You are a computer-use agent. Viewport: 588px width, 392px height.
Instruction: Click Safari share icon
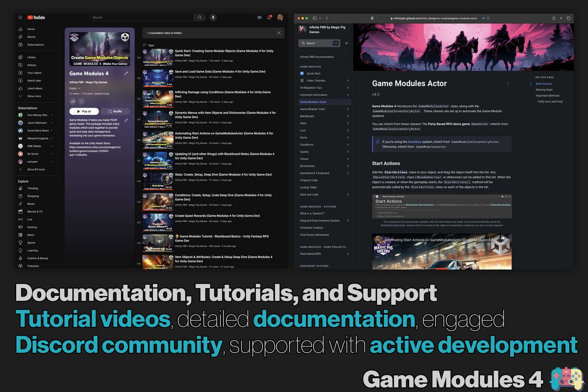point(554,18)
